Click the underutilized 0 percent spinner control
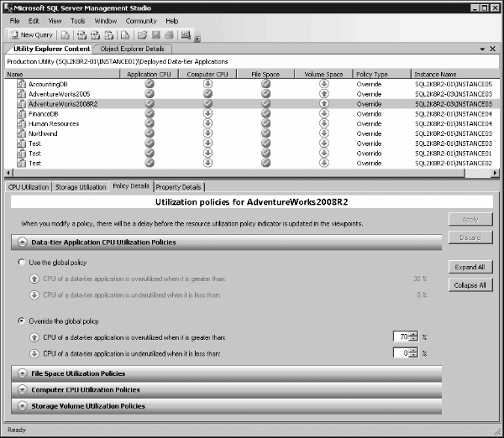This screenshot has height=438, width=504. [x=414, y=353]
